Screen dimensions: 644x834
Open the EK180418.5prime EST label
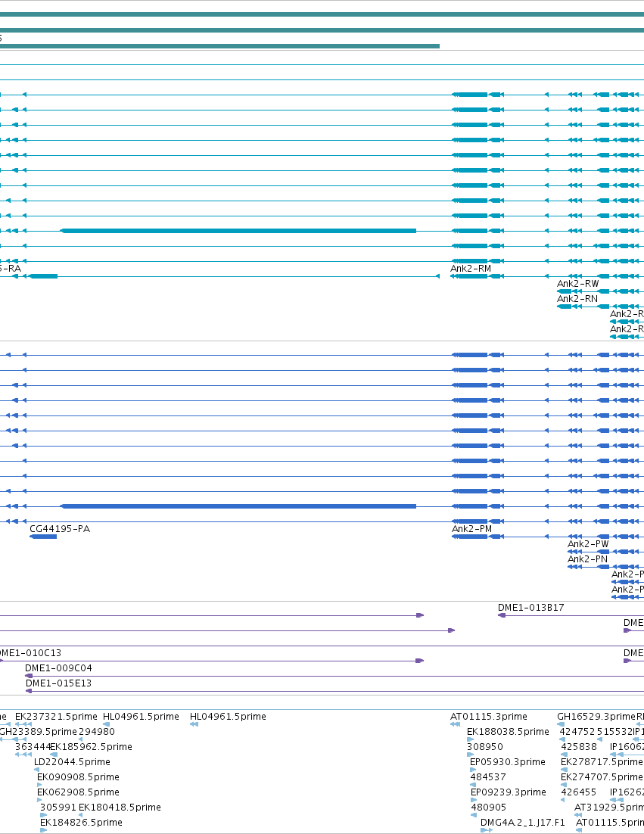tap(120, 808)
